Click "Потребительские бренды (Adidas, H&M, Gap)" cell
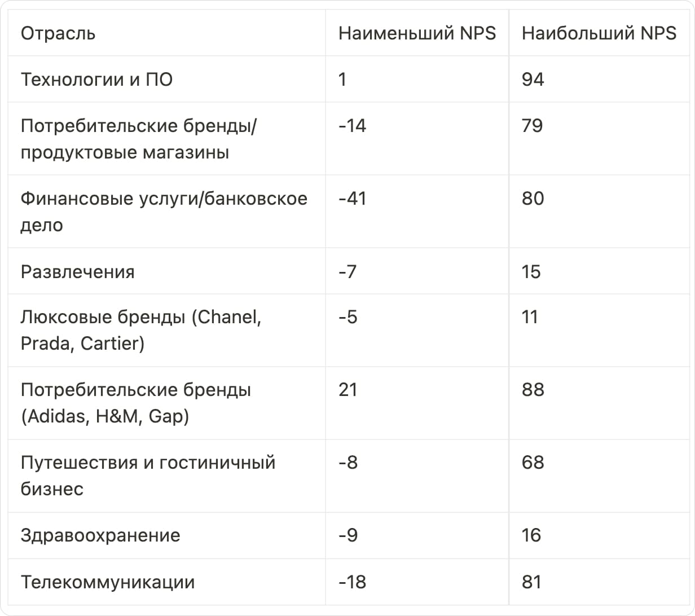The image size is (695, 616). (x=135, y=403)
